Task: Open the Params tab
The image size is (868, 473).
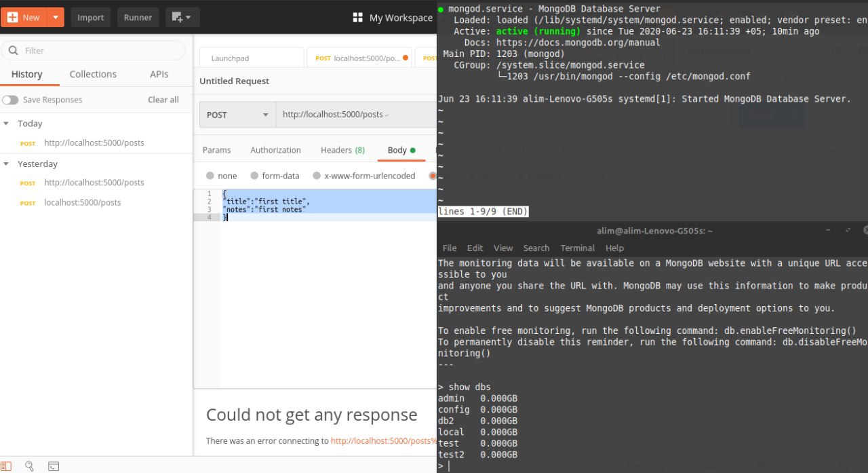Action: pyautogui.click(x=216, y=150)
